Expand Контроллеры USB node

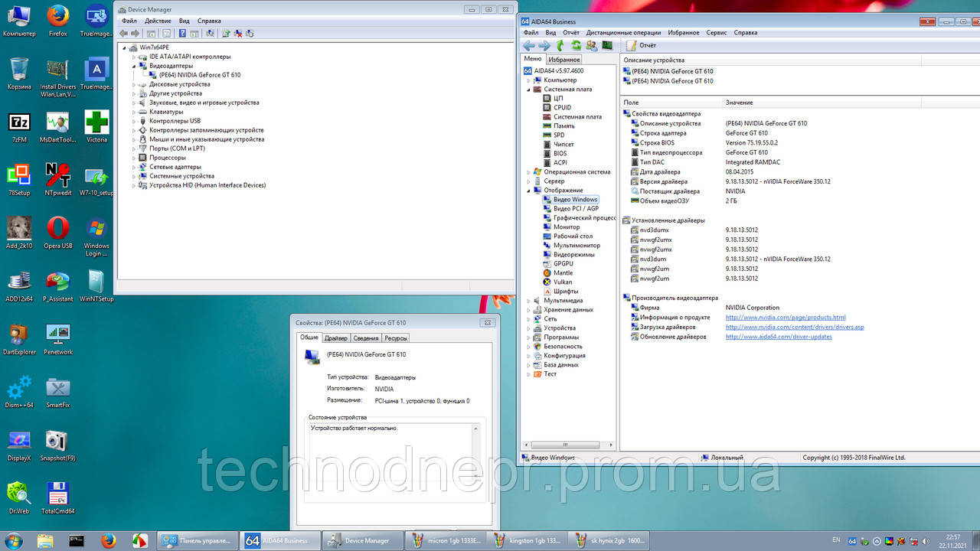pos(134,121)
